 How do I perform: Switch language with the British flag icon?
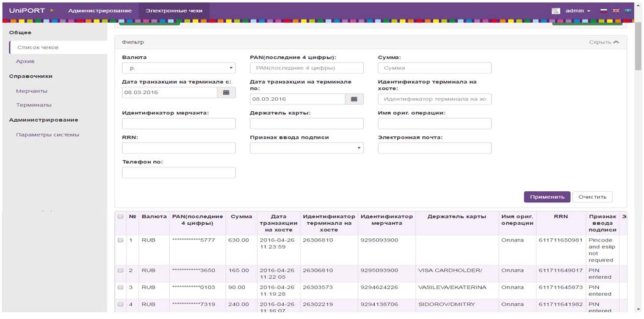(x=615, y=11)
